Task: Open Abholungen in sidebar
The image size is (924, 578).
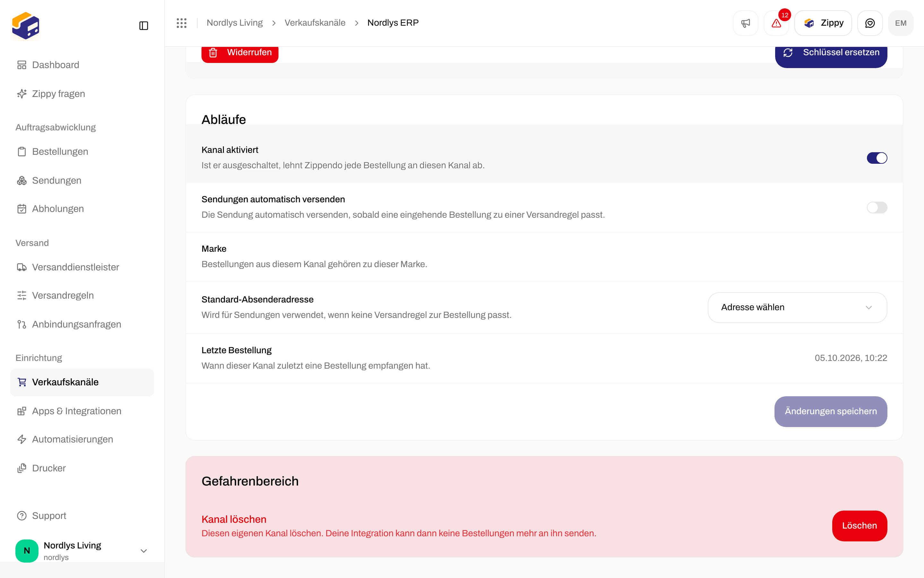Action: click(x=82, y=209)
